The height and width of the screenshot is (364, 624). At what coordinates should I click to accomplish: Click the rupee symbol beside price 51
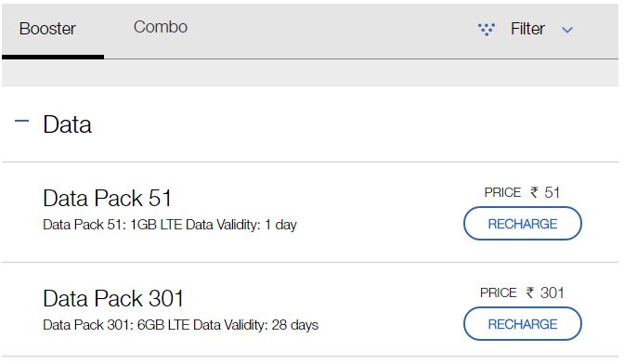click(534, 192)
